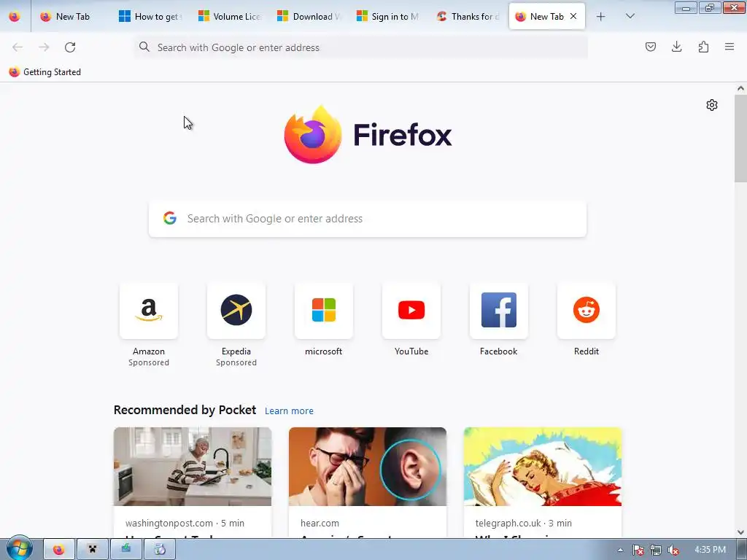Close the active New Tab

tap(573, 16)
